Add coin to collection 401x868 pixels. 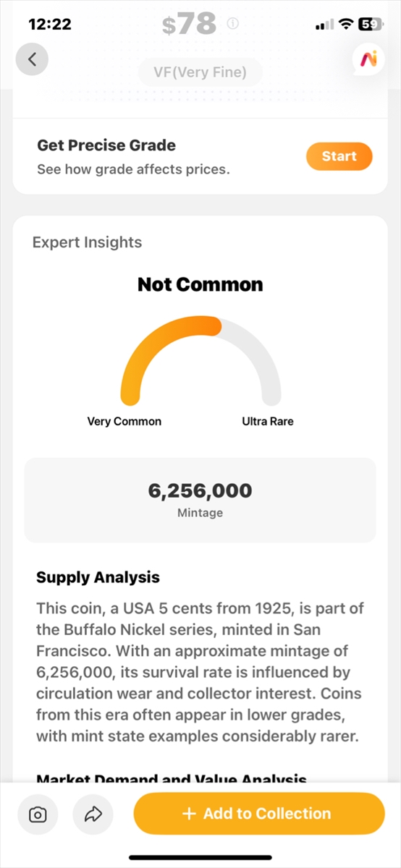[x=259, y=814]
